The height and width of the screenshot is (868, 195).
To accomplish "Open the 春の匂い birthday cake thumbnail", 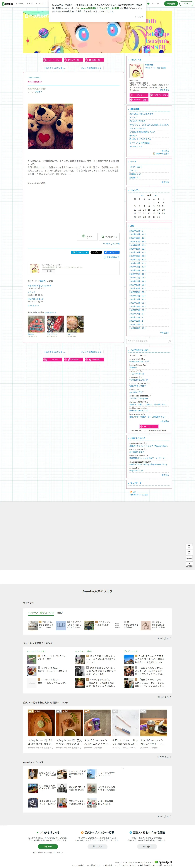I will [36, 324].
